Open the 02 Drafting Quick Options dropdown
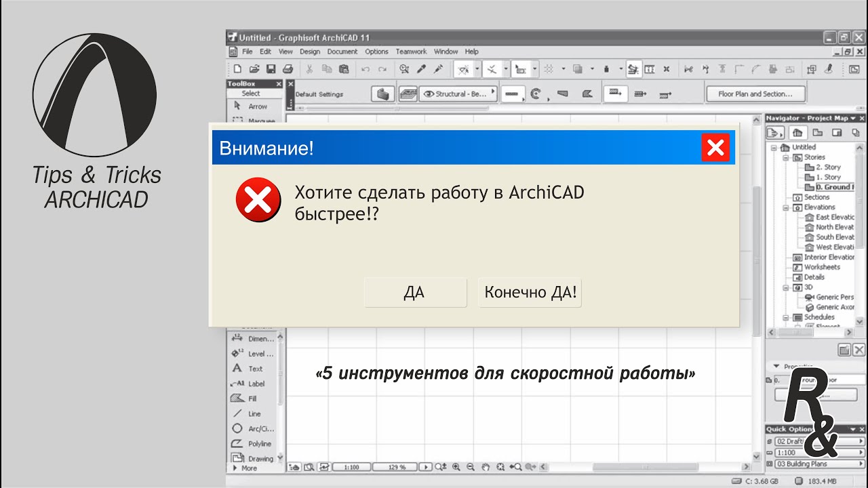Screen dimensions: 868x488 [x=820, y=441]
